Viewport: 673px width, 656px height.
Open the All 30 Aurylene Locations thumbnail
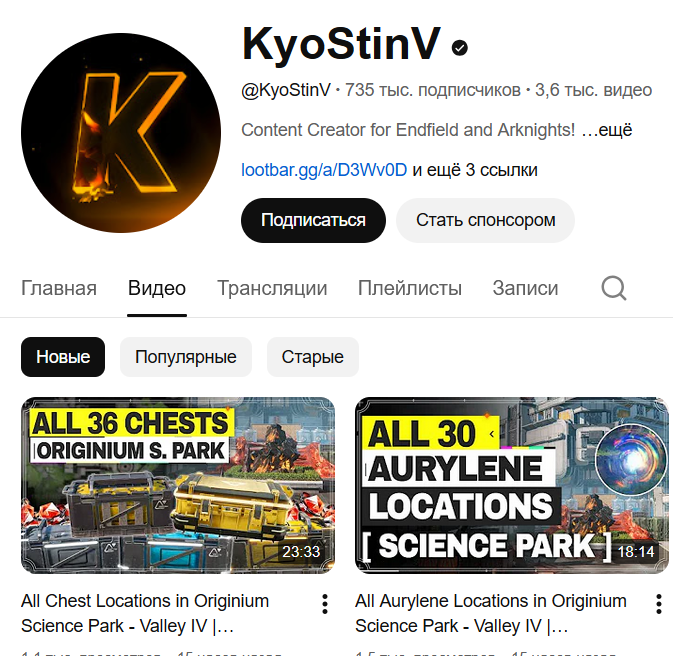tap(512, 485)
